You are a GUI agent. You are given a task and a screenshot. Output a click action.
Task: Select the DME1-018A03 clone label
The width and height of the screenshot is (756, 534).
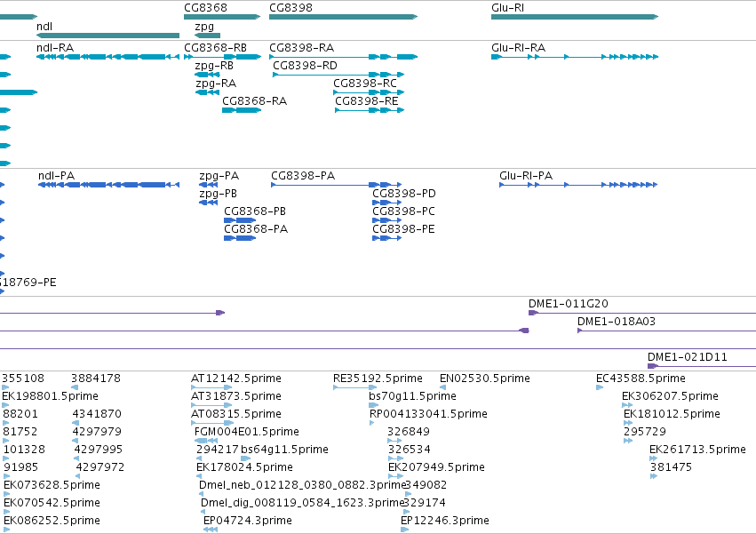pos(617,322)
